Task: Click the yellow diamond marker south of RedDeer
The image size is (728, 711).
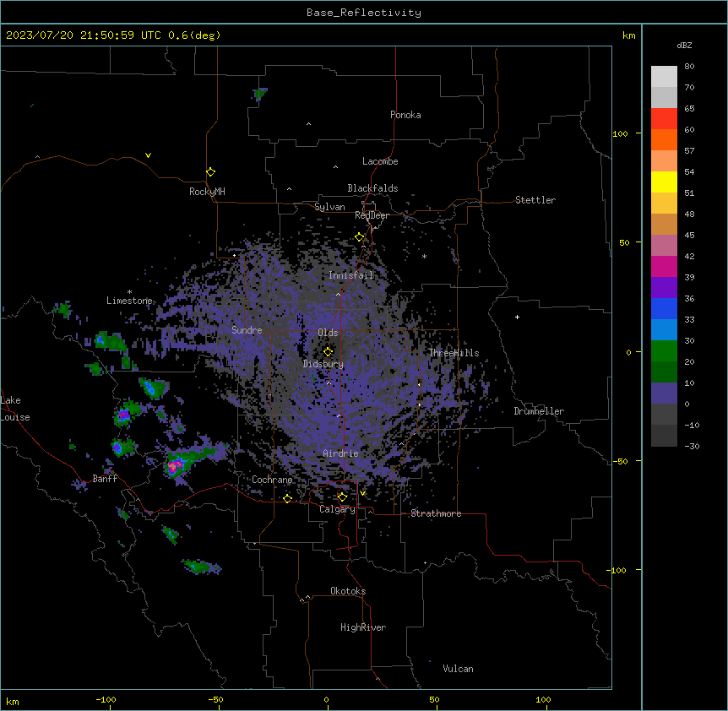Action: pyautogui.click(x=360, y=237)
